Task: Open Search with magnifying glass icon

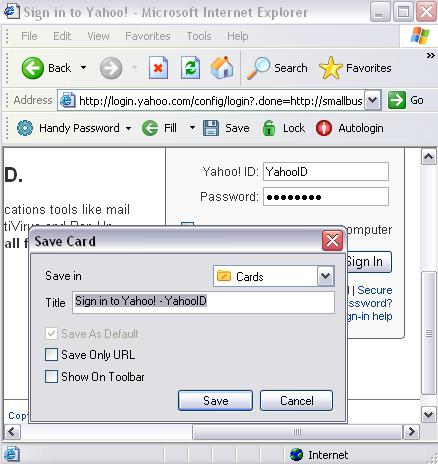Action: [258, 68]
